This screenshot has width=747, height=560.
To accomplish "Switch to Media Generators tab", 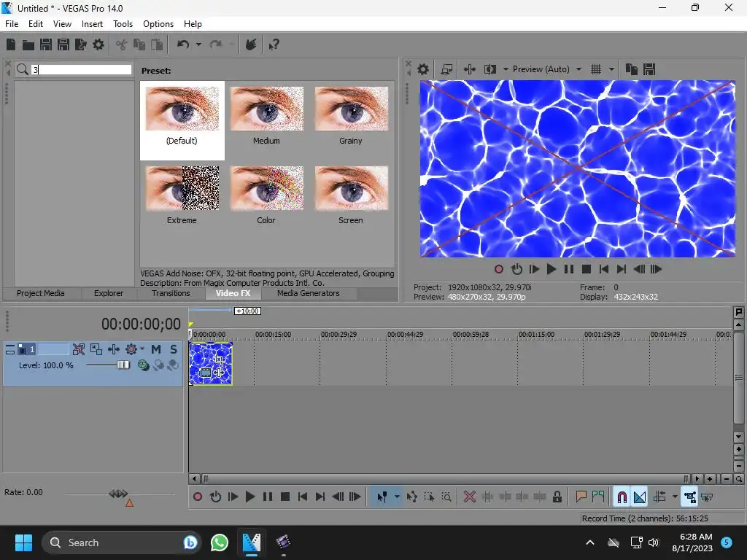I will [309, 293].
